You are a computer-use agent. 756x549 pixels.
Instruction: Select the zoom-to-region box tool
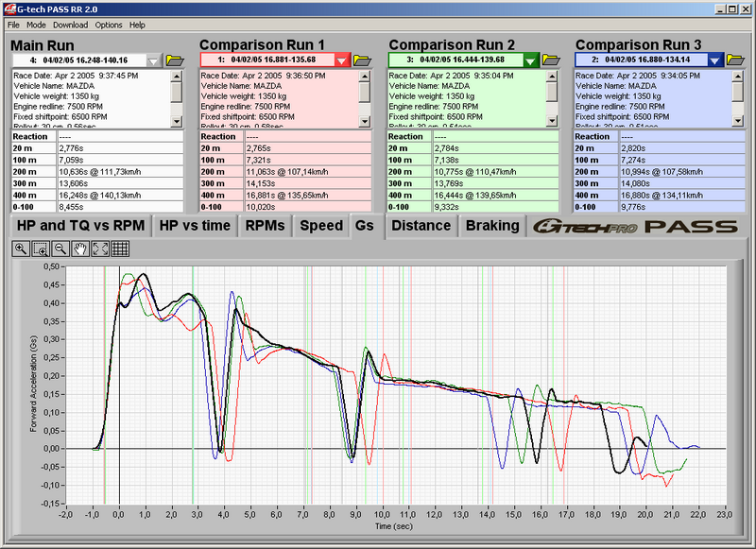coord(41,249)
